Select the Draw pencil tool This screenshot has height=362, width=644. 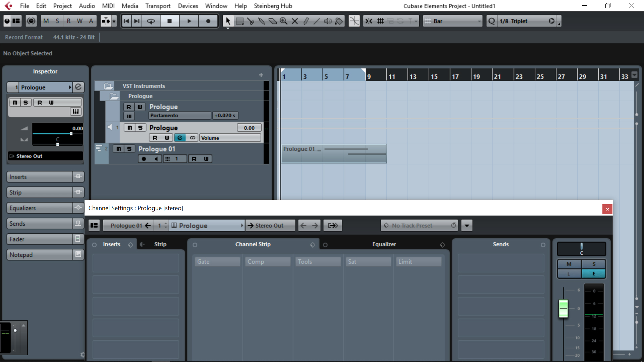(306, 21)
